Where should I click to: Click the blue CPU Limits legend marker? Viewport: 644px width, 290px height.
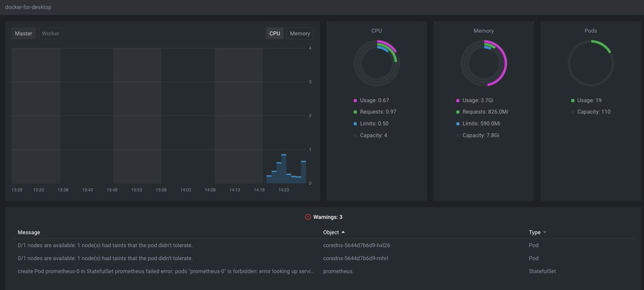pyautogui.click(x=355, y=124)
